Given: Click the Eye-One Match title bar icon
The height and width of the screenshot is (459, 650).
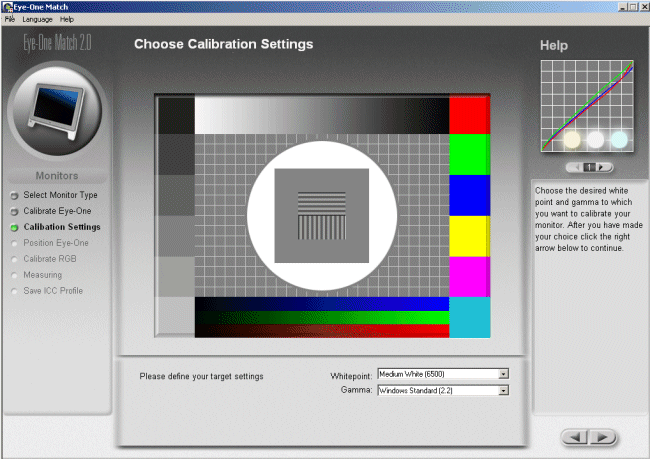Looking at the screenshot, I should click(x=7, y=7).
